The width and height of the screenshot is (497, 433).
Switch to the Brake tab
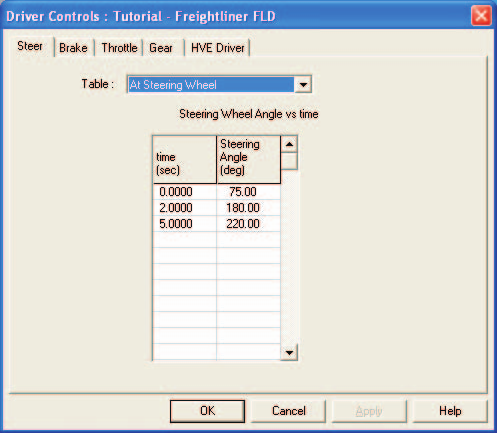[x=73, y=48]
